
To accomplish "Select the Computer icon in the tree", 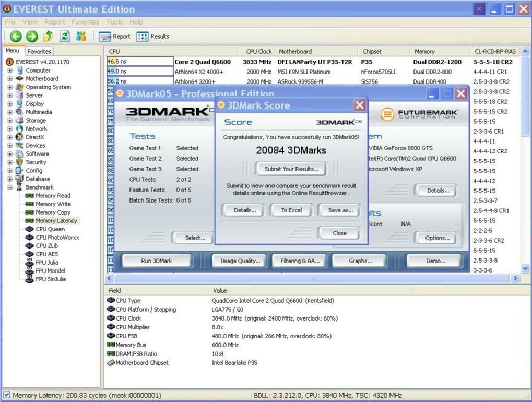I will 20,70.
